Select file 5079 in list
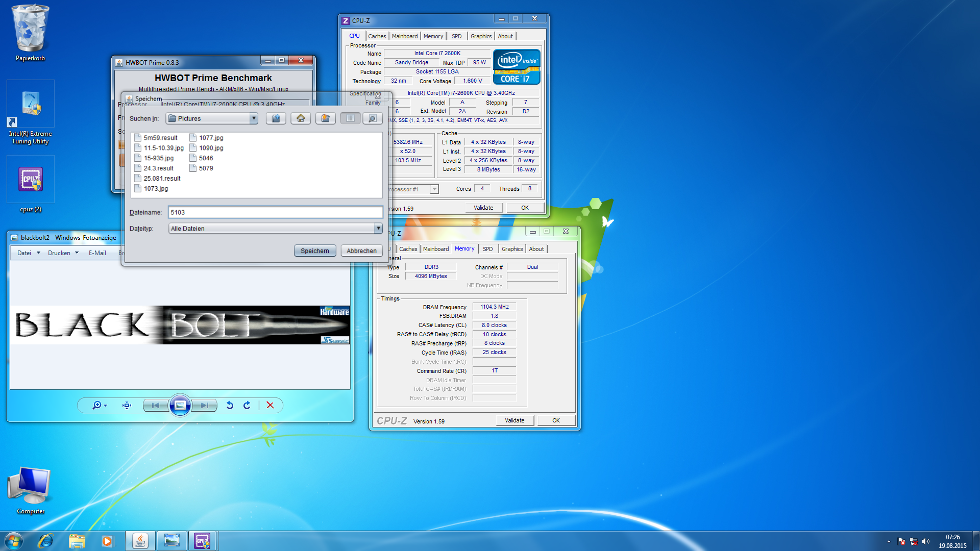The width and height of the screenshot is (980, 551). (201, 168)
